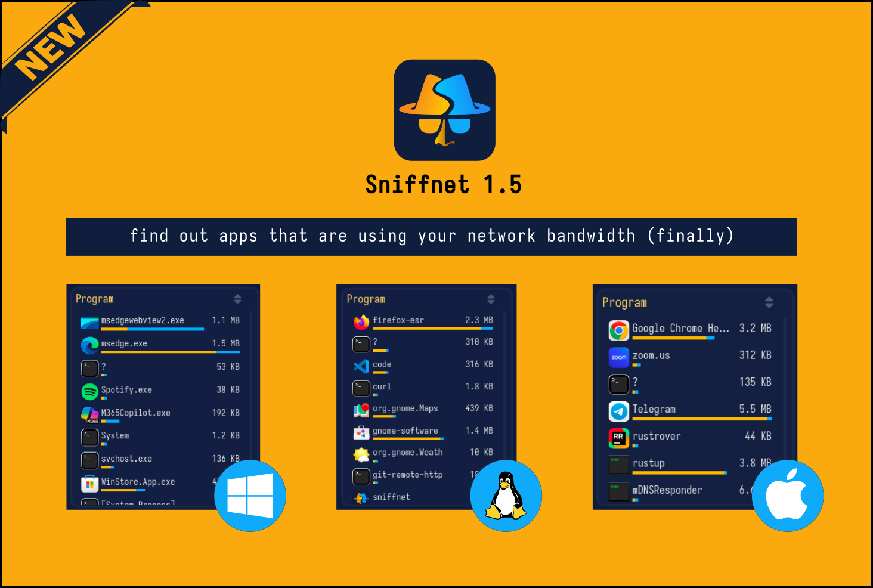Select the "zoom.us" program name
The image size is (873, 588).
(651, 355)
